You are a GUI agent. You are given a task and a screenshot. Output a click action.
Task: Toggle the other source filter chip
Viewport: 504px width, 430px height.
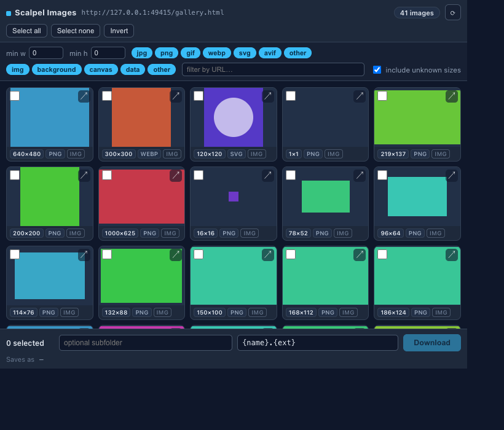click(162, 69)
